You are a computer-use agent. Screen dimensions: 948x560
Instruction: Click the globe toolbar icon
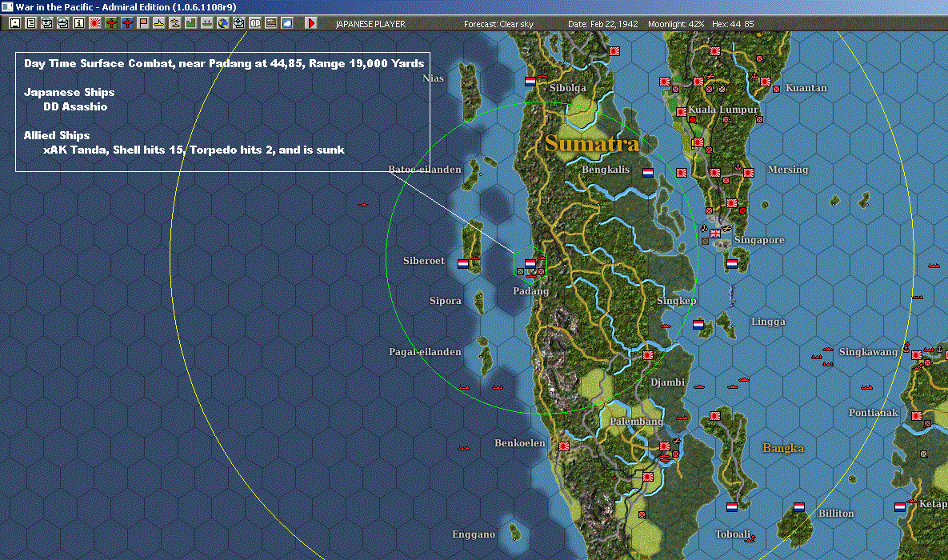223,23
